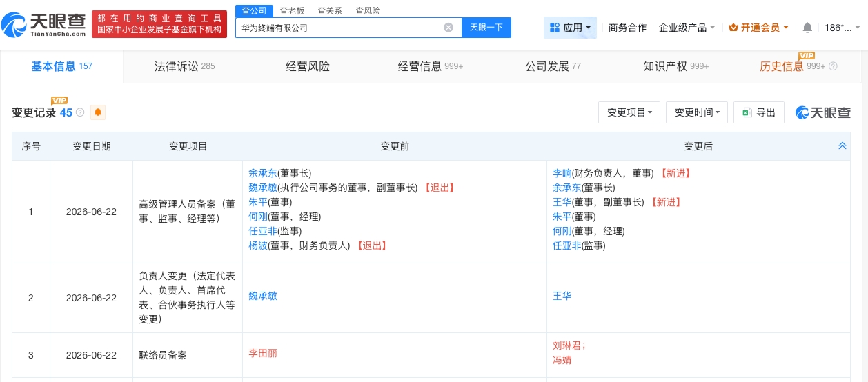Select the 查关系 search tab
Image resolution: width=868 pixels, height=382 pixels.
pos(330,10)
